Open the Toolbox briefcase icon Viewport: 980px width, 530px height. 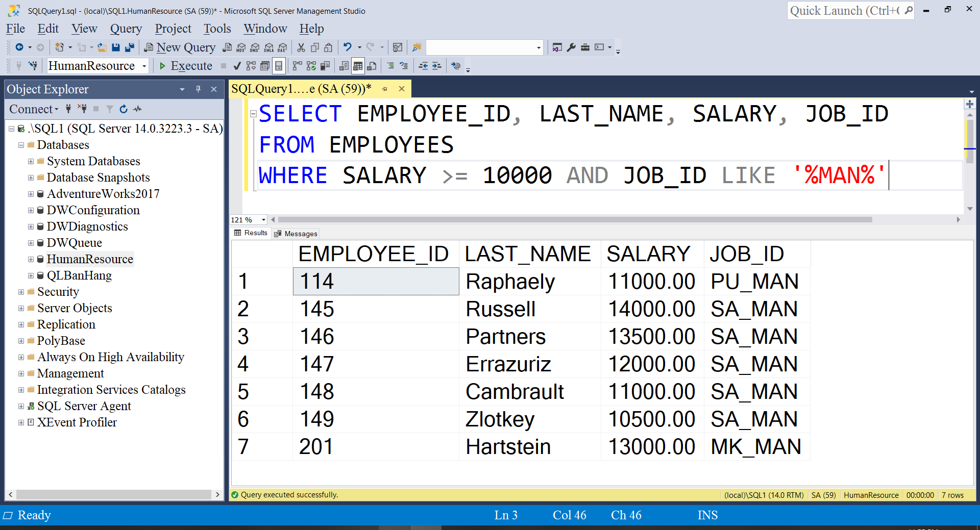585,47
